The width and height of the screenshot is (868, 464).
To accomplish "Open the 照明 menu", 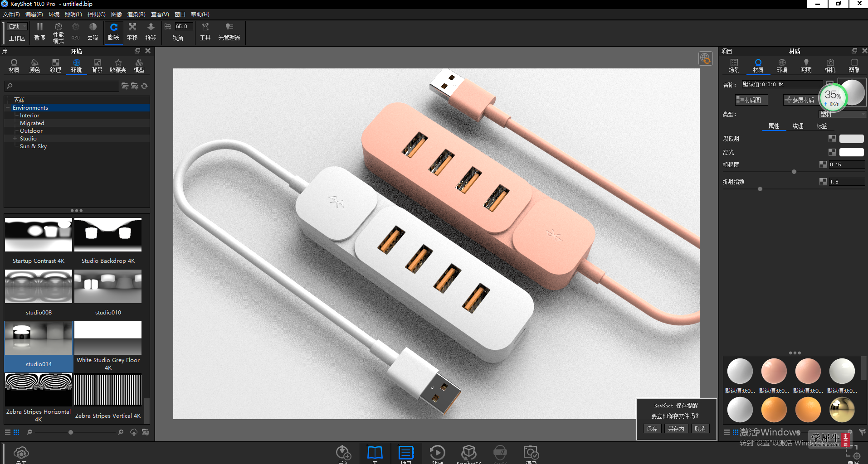I will [x=73, y=14].
